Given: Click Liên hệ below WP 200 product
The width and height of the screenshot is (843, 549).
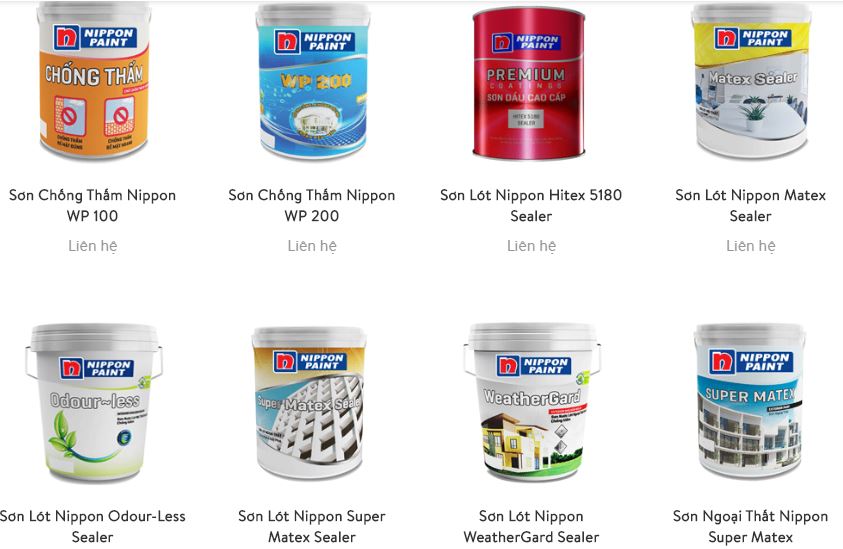Looking at the screenshot, I should pyautogui.click(x=312, y=246).
